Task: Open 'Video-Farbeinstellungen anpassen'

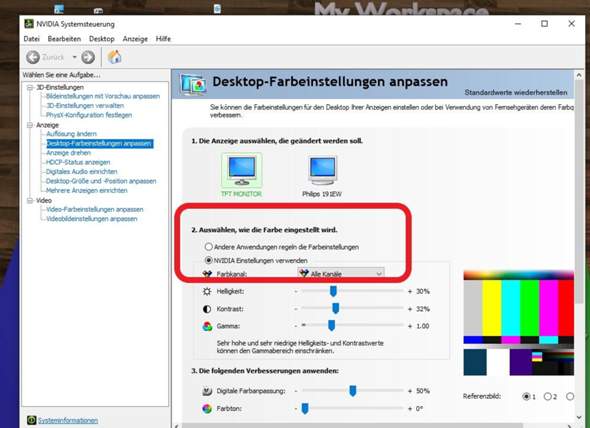Action: click(x=94, y=209)
